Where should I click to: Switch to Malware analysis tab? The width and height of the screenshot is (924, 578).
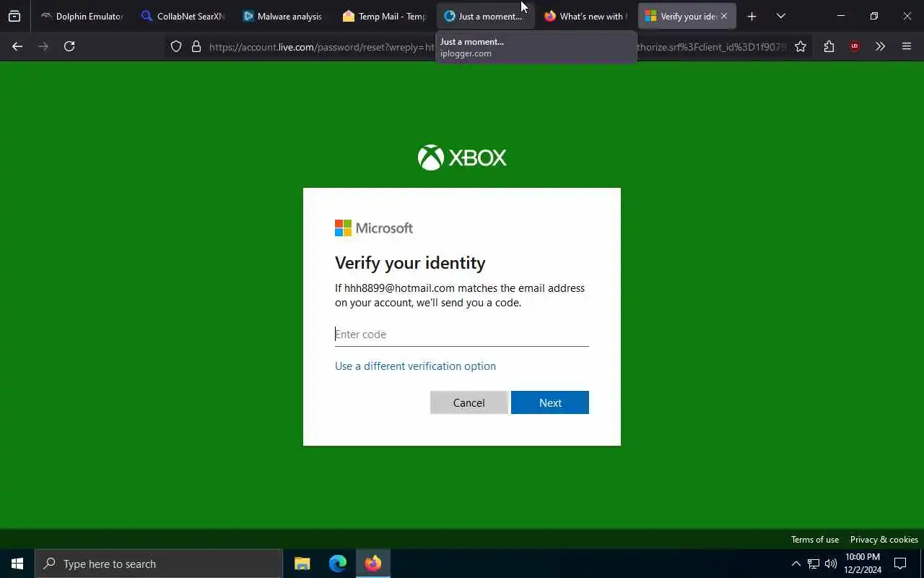click(x=283, y=16)
